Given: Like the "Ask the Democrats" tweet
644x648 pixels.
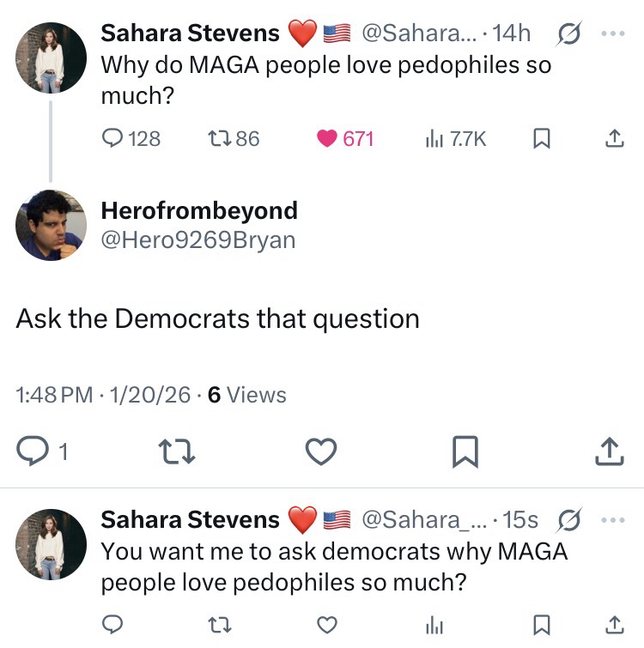Looking at the screenshot, I should tap(322, 450).
